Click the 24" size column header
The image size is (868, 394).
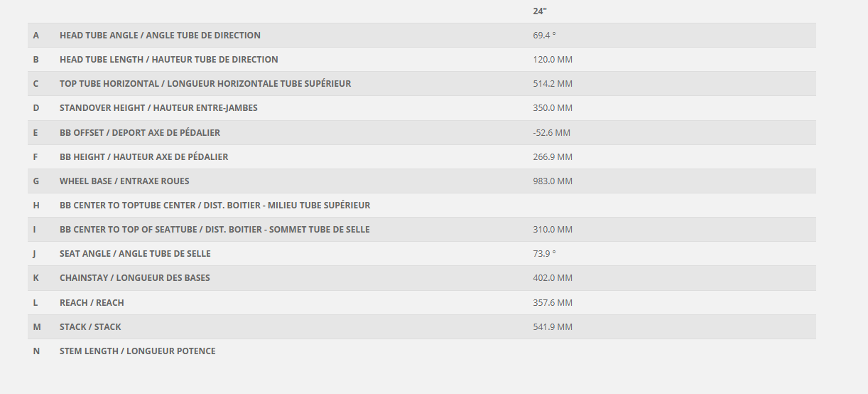[539, 11]
